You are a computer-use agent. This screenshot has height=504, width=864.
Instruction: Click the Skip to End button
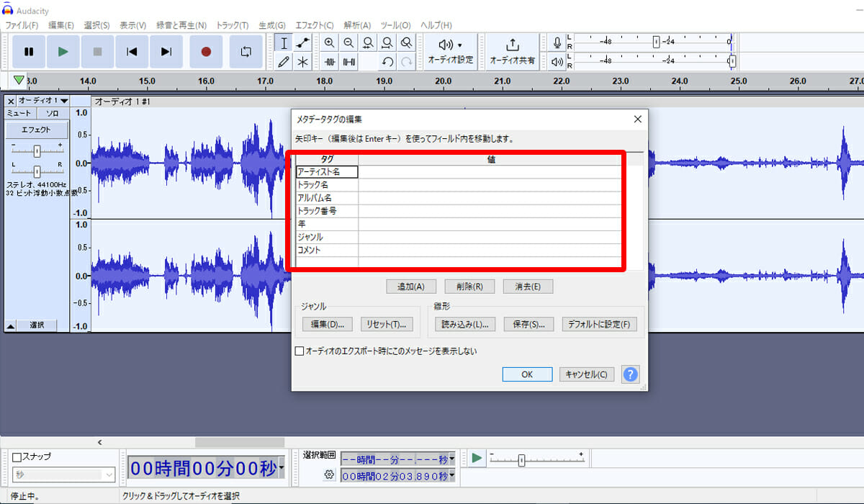point(166,52)
